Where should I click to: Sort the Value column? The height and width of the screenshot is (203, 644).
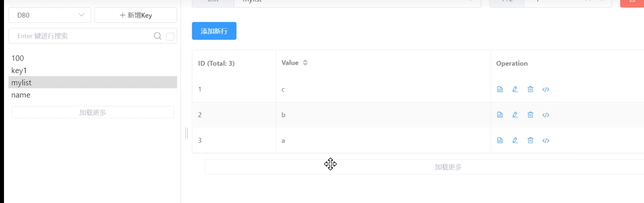point(305,63)
